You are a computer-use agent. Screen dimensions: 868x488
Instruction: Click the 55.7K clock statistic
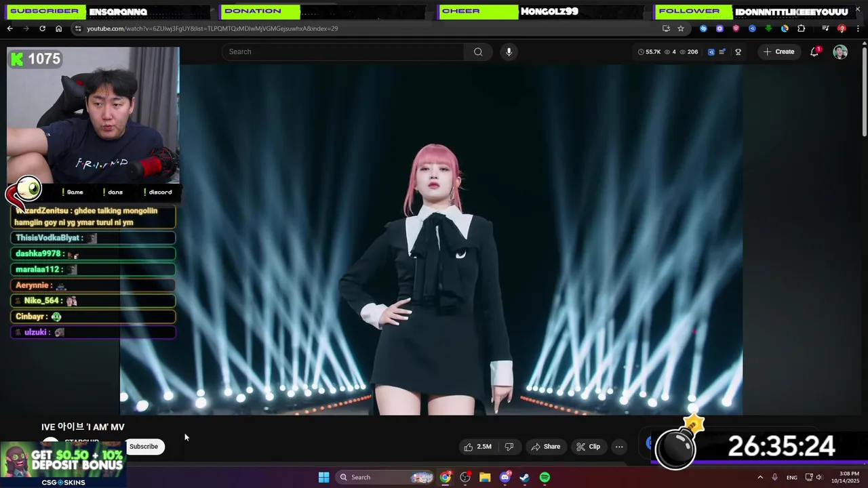click(649, 52)
